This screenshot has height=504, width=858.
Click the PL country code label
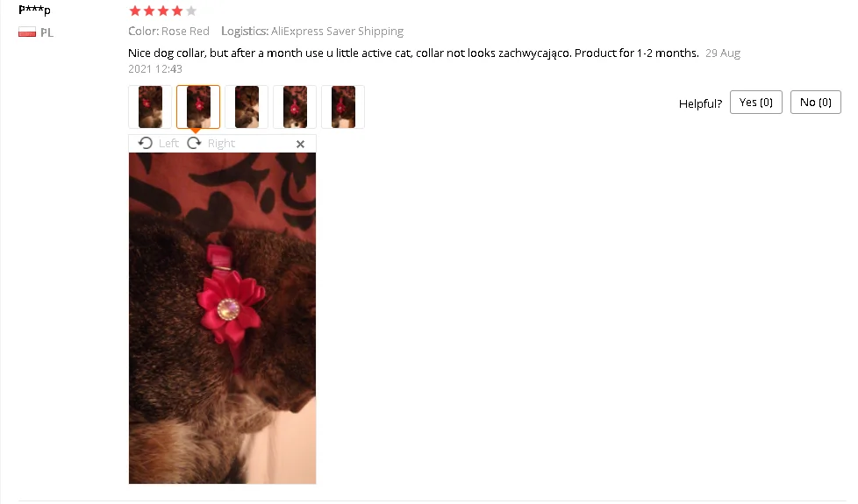(x=46, y=32)
